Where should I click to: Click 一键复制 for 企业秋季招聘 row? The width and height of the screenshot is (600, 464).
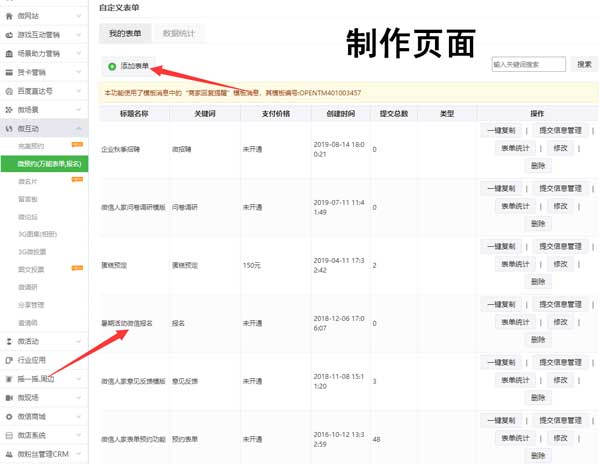[x=501, y=130]
